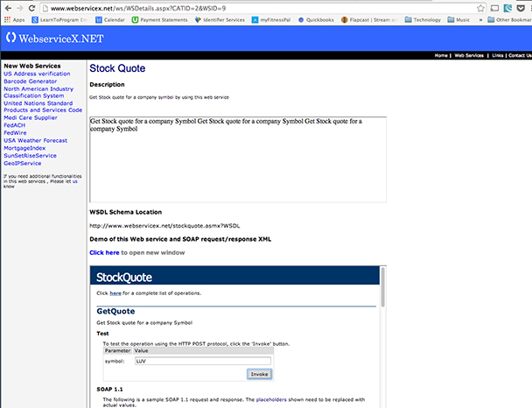
Task: Open the US Address verification service link
Action: (x=38, y=74)
